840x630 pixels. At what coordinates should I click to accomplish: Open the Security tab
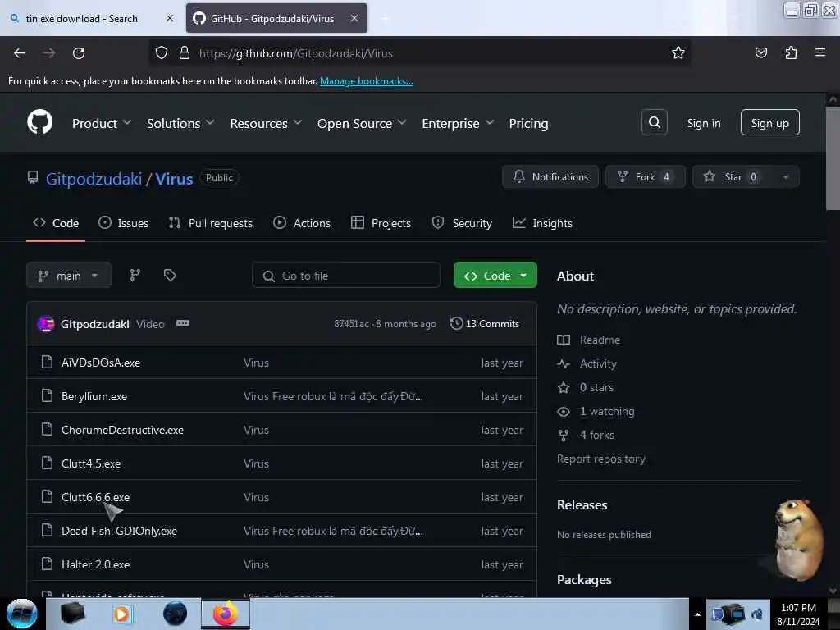point(462,223)
